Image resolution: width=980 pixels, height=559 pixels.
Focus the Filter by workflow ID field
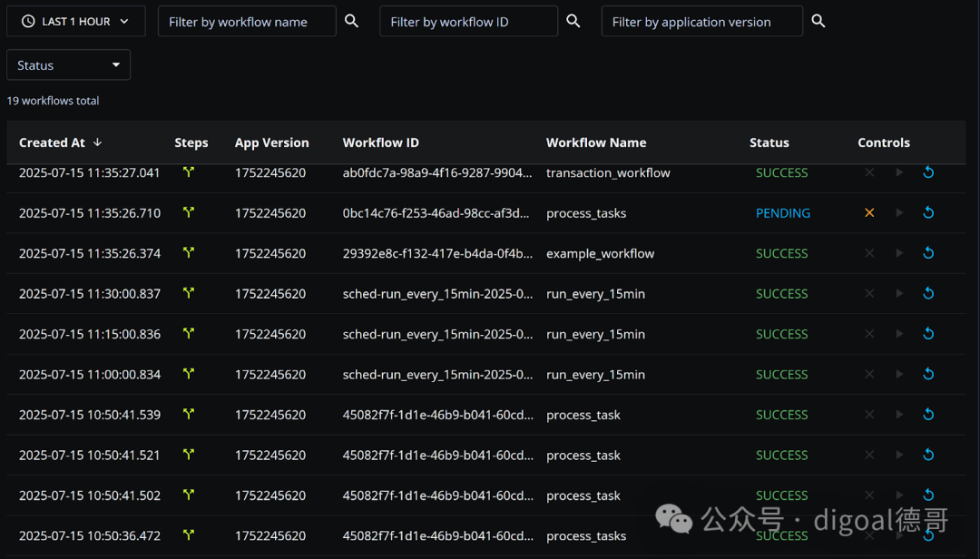point(468,21)
